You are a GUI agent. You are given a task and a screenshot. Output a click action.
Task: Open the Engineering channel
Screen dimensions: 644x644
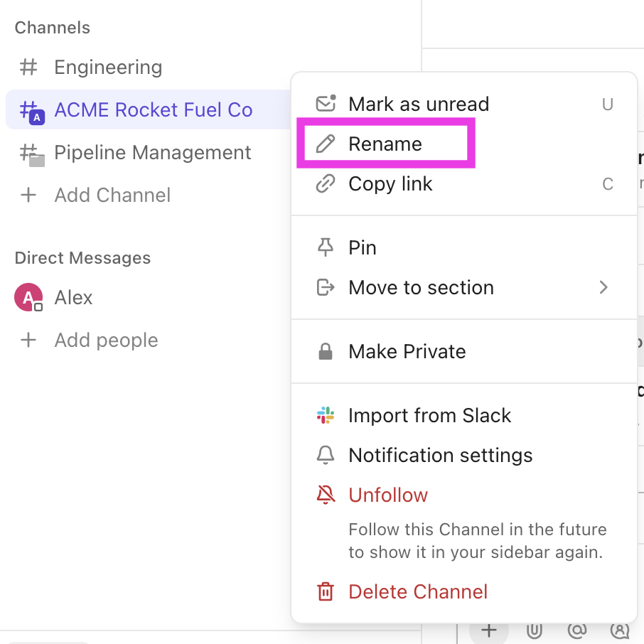tap(108, 68)
